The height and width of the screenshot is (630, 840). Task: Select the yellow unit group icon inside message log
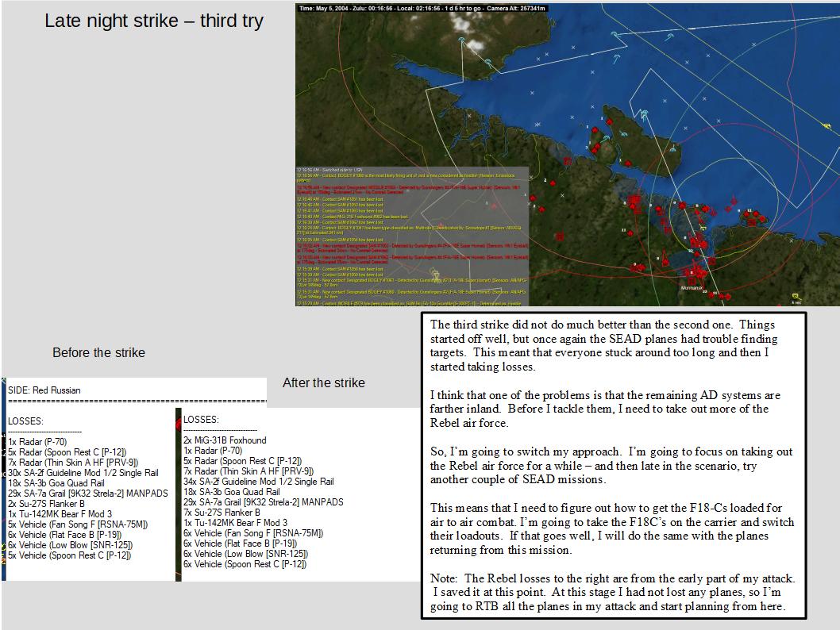[x=434, y=274]
